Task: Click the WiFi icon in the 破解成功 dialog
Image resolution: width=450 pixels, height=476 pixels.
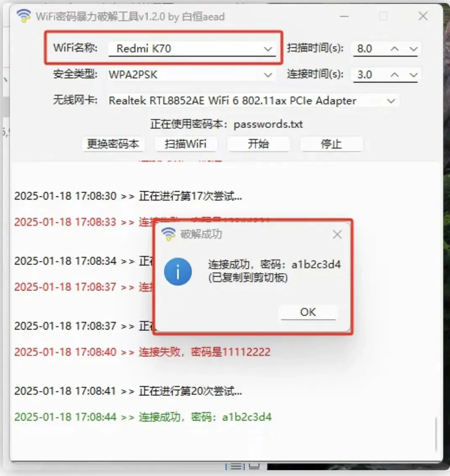Action: pos(168,234)
